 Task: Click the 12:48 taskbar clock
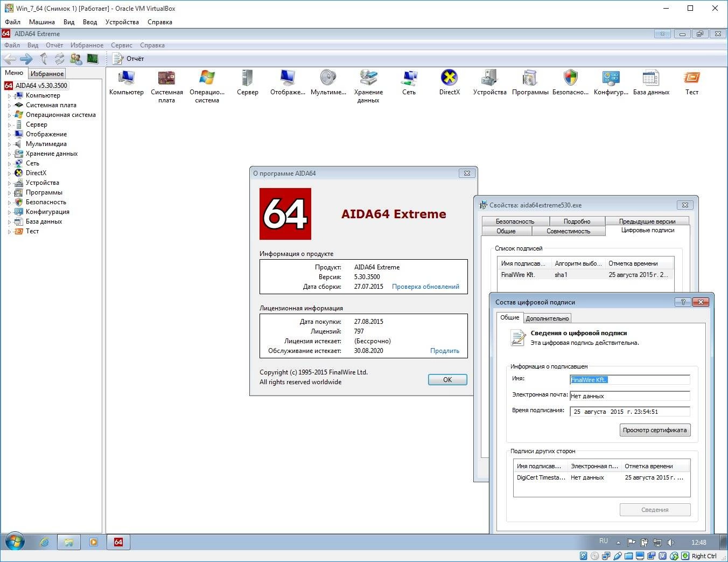click(x=698, y=543)
